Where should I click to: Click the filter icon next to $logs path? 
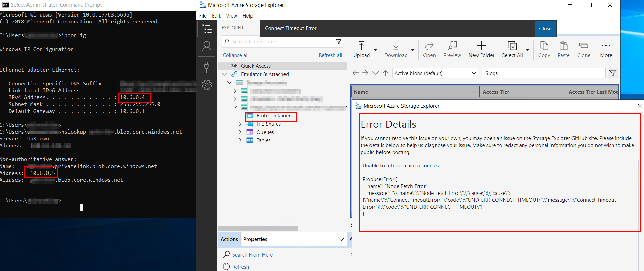(613, 73)
